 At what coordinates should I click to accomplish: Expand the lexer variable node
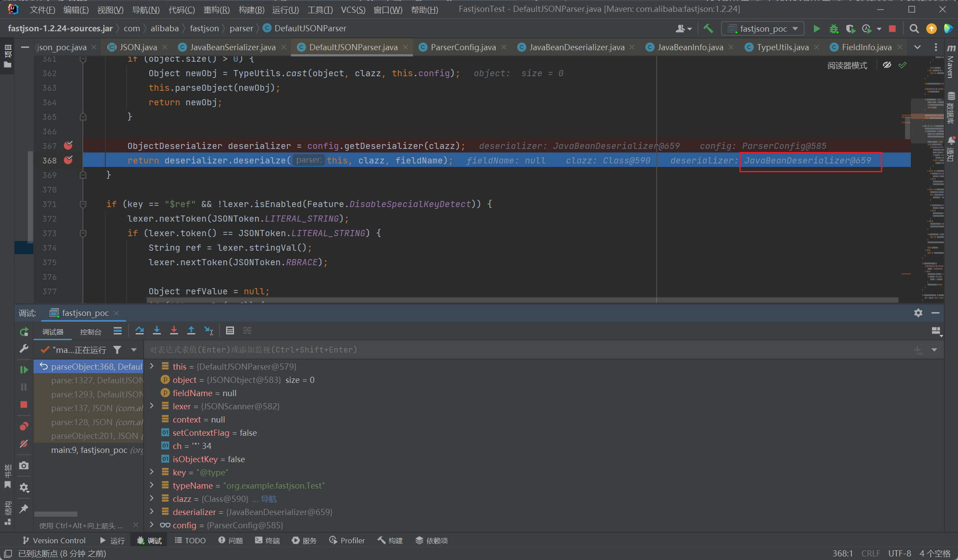pyautogui.click(x=152, y=406)
